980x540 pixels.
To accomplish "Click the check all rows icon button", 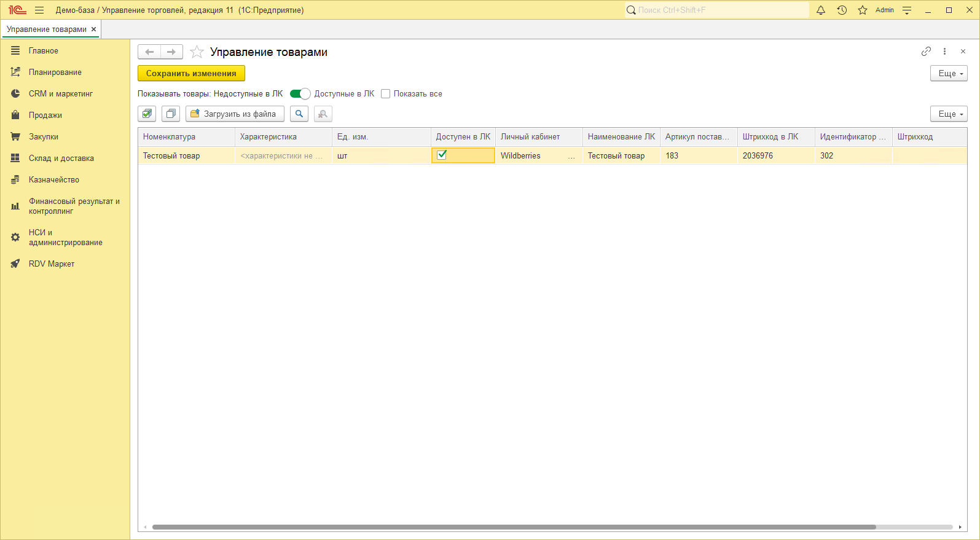I will (147, 114).
